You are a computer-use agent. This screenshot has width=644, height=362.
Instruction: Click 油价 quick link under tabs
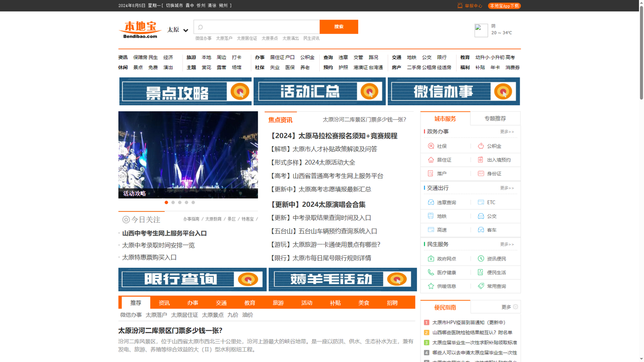[x=248, y=315]
